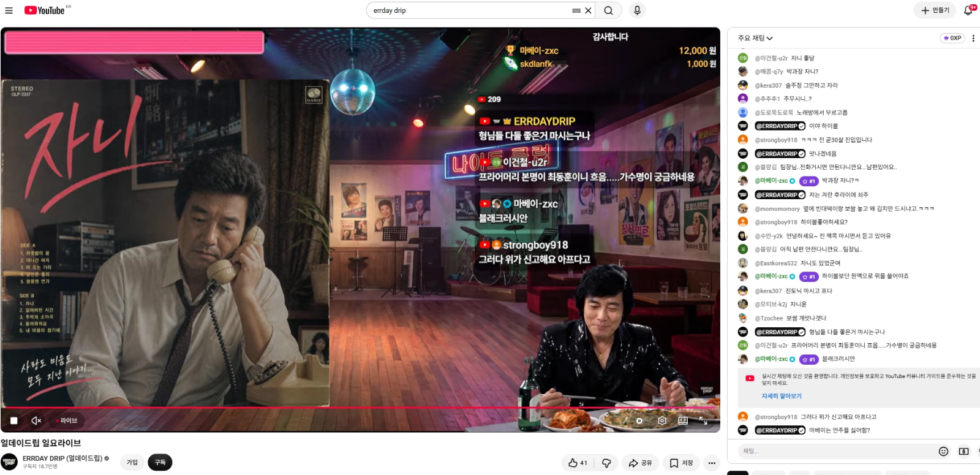The image size is (980, 475).
Task: Like the video (41 likes)
Action: (578, 463)
